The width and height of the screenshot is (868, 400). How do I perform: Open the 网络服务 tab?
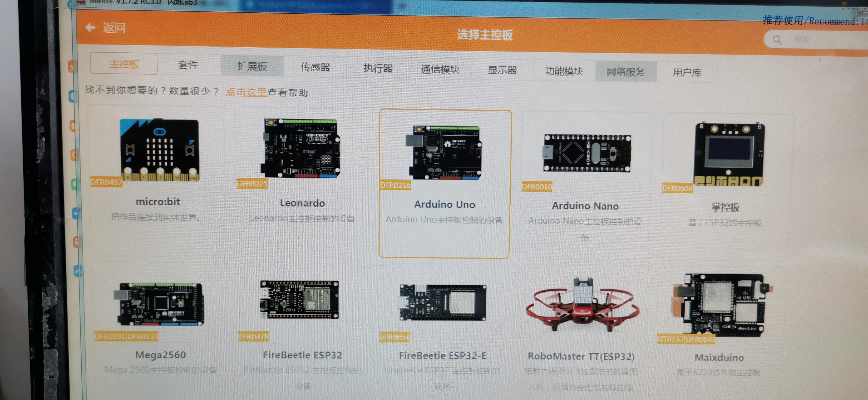click(x=625, y=72)
